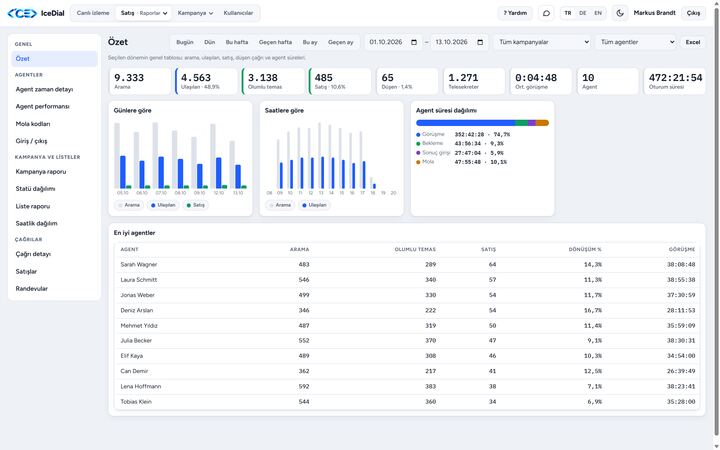The image size is (720, 450).
Task: Toggle Ulaşılan legend in Günlere göre chart
Action: pos(163,205)
